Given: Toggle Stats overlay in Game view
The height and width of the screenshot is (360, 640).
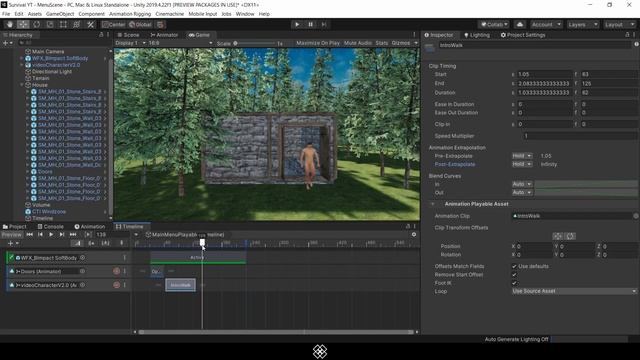Looking at the screenshot, I should 382,43.
